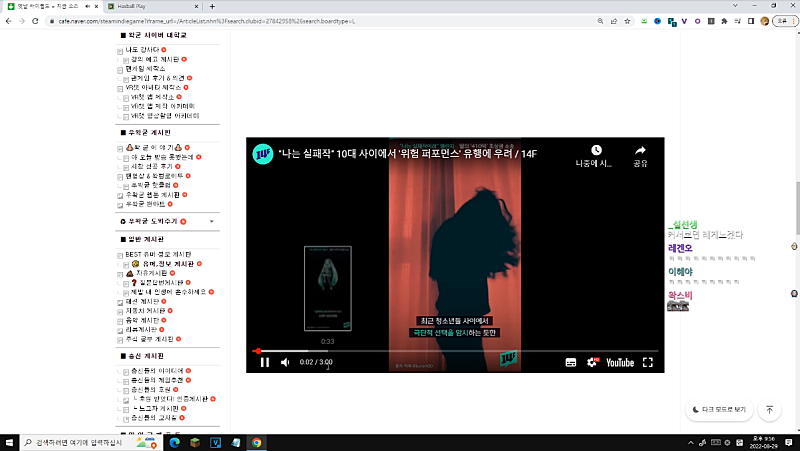Open the 유머,정보 게시판 board
The height and width of the screenshot is (451, 800).
click(168, 264)
